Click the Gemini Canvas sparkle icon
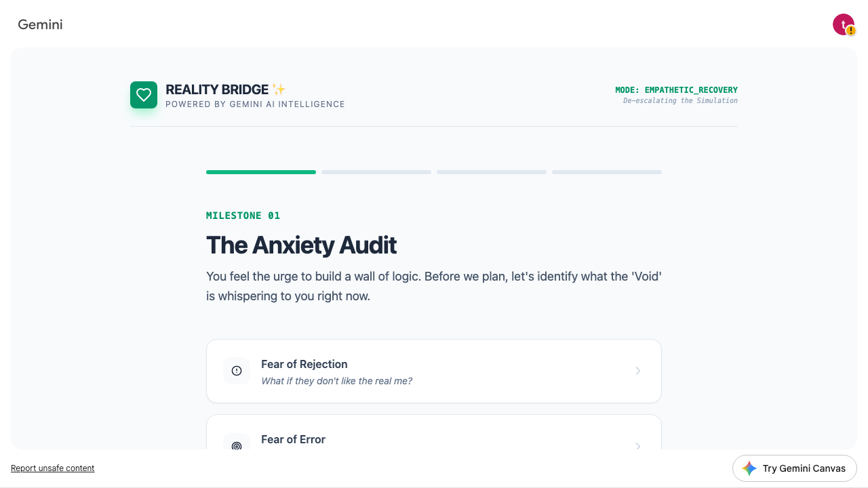This screenshot has height=488, width=868. point(749,468)
